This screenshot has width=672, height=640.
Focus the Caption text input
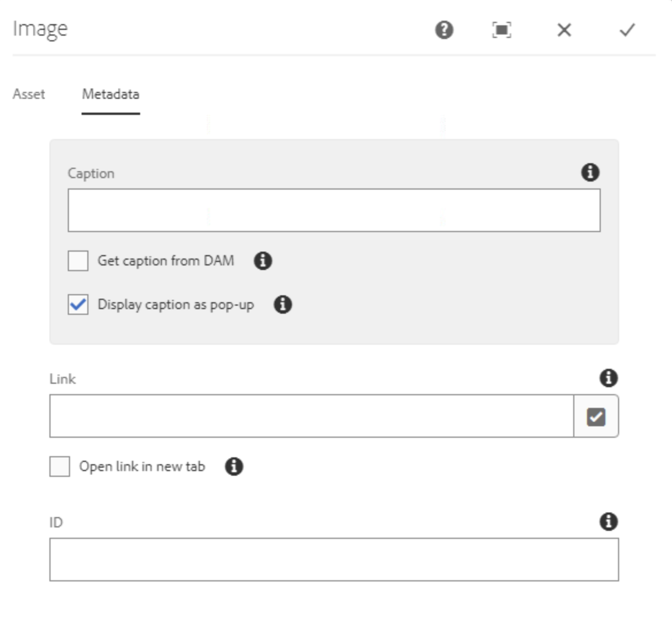[334, 210]
